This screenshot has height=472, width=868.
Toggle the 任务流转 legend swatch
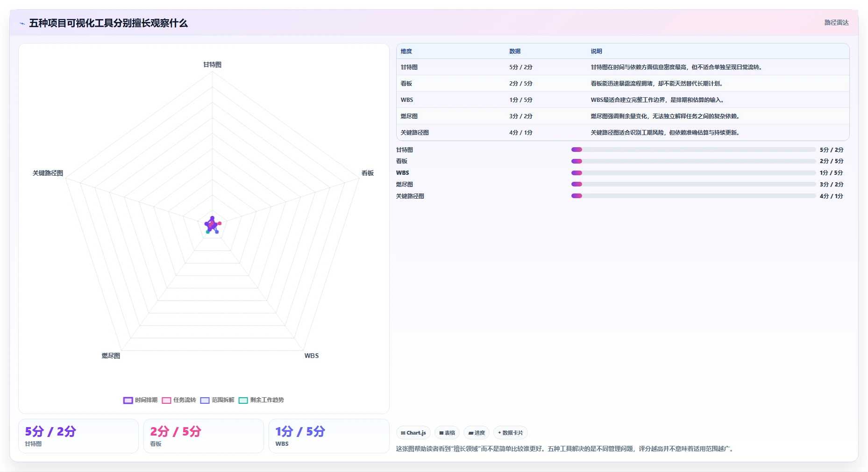166,400
